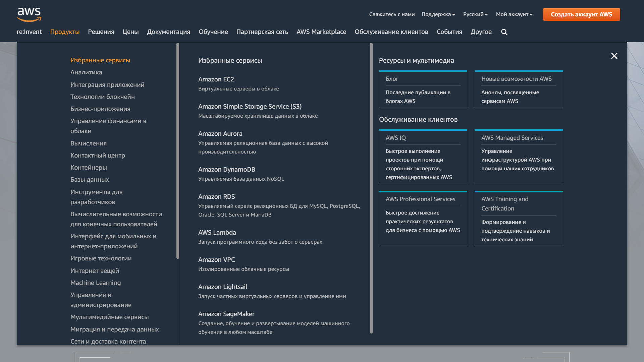Select Вычислительные возможности для конечных пользователей
This screenshot has width=644, height=362.
[116, 219]
